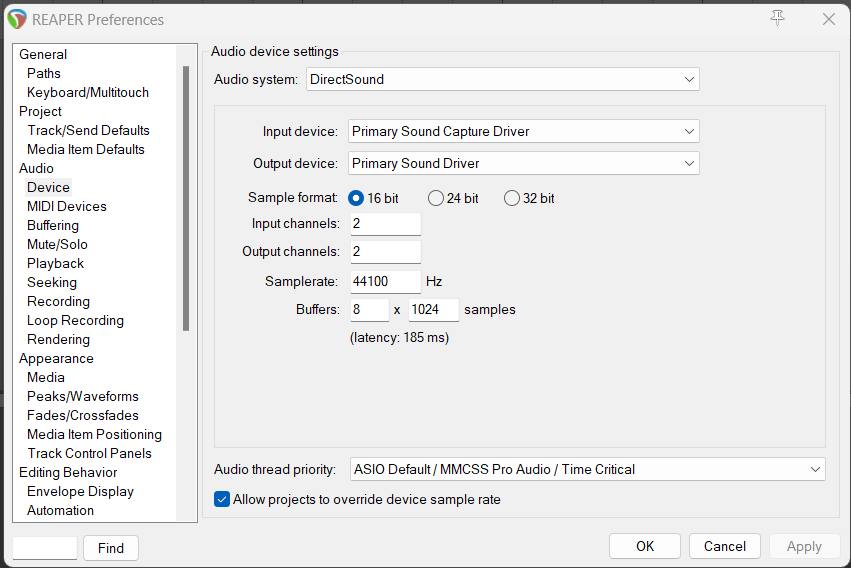Open Recording preferences page
Viewport: 851px width, 568px height.
click(x=59, y=301)
